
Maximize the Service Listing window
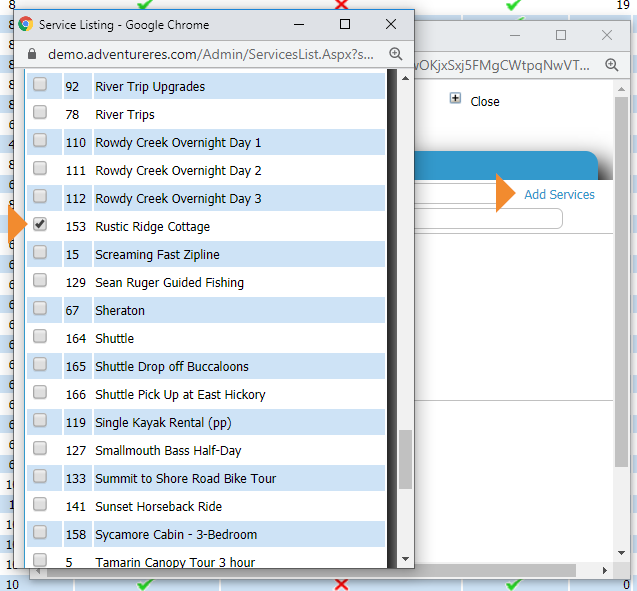345,24
